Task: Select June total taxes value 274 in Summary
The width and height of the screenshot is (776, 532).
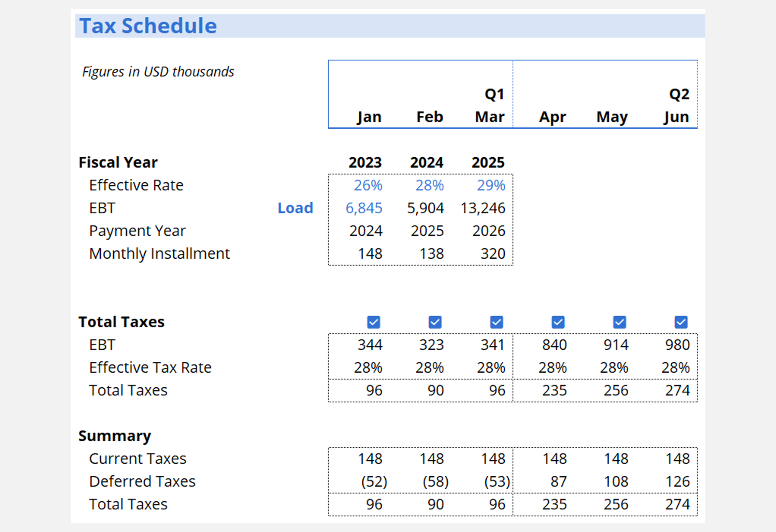Action: [677, 504]
